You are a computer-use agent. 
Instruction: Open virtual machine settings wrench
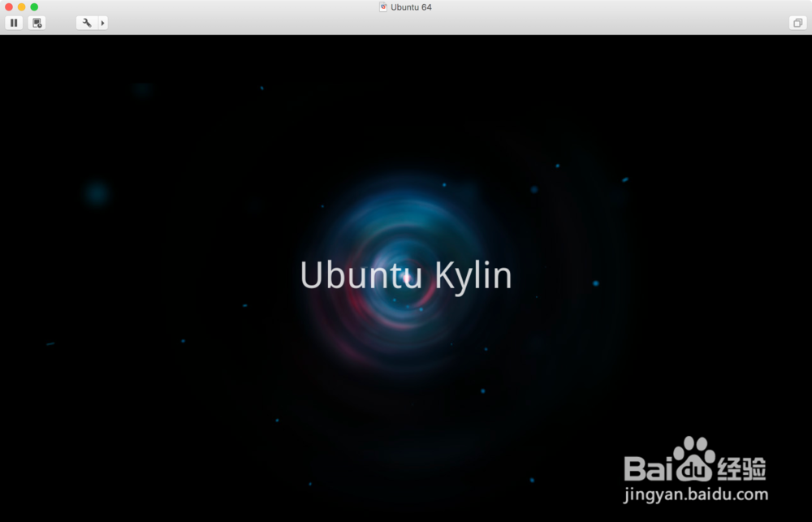coord(87,23)
